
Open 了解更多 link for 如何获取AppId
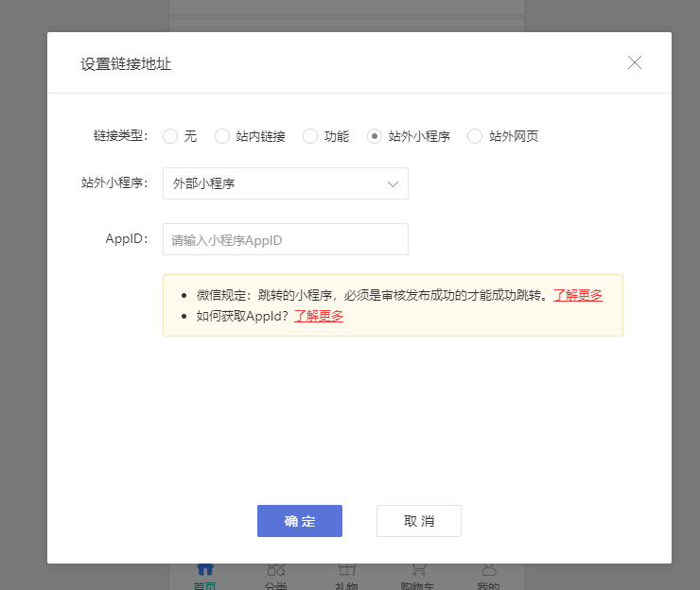(x=318, y=316)
